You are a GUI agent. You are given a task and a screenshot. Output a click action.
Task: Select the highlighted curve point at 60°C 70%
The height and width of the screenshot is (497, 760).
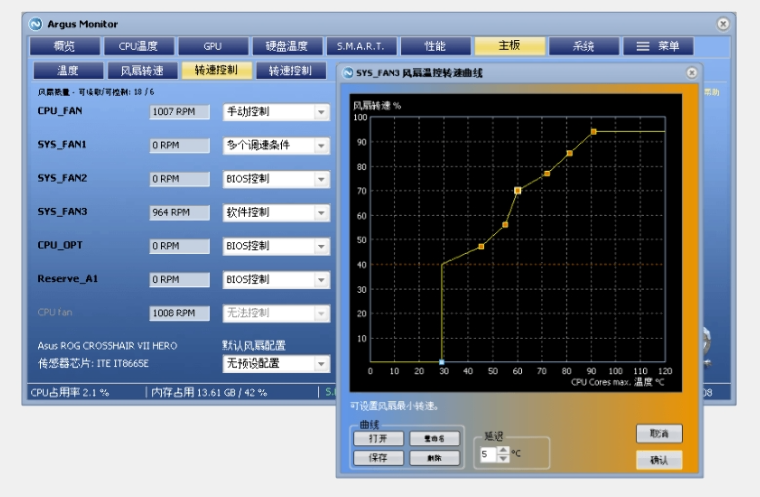point(518,191)
